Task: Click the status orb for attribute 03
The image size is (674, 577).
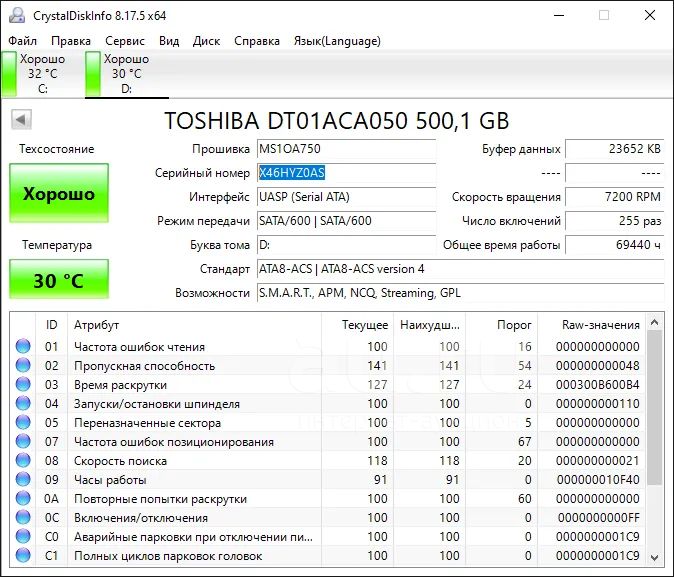Action: [x=23, y=384]
